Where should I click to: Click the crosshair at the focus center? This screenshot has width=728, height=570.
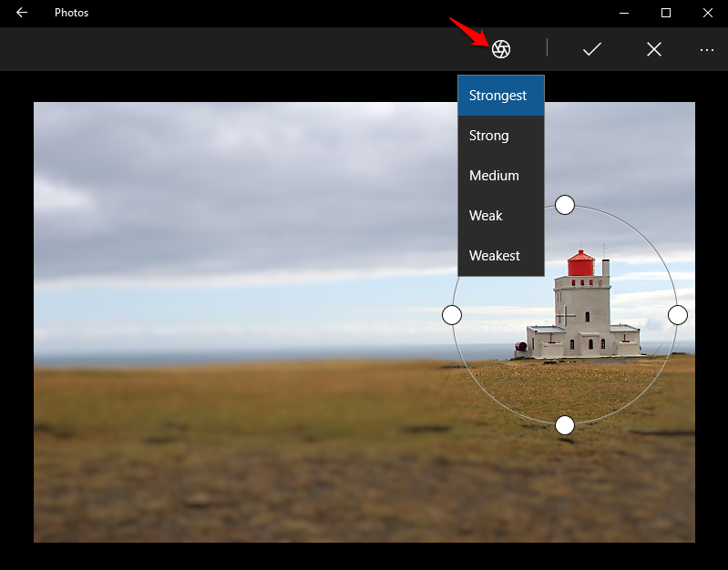(x=565, y=316)
